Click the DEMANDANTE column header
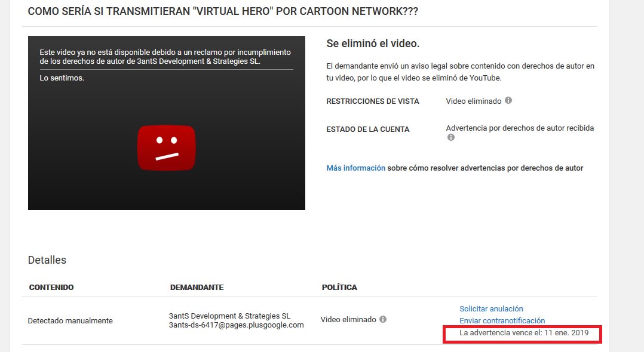The height and width of the screenshot is (352, 644). tap(197, 287)
